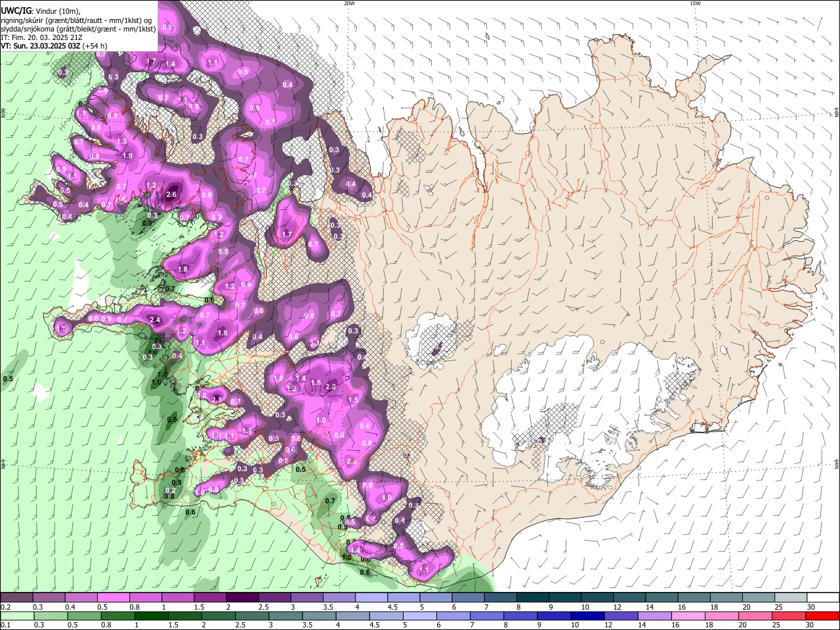The image size is (840, 630).
Task: Click the "2.3" snowfall value on the map
Action: click(x=217, y=399)
